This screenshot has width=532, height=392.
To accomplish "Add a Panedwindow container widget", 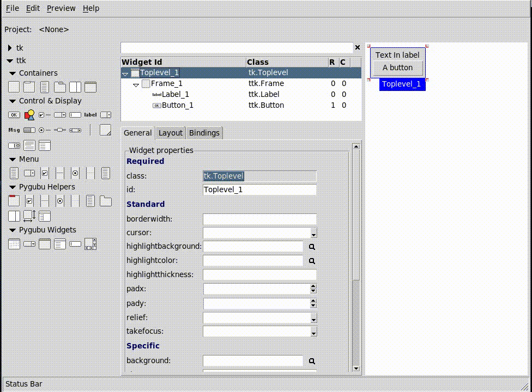I will (75, 87).
